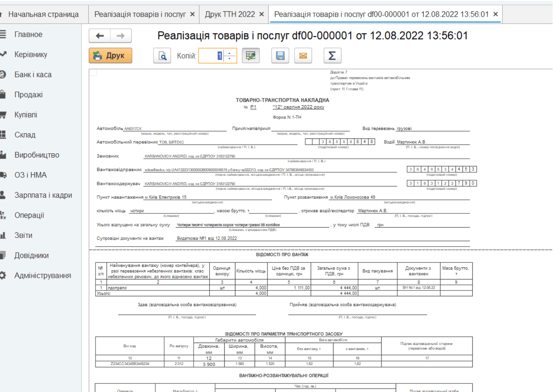Open the Продажі section
This screenshot has height=392, width=553.
(28, 95)
